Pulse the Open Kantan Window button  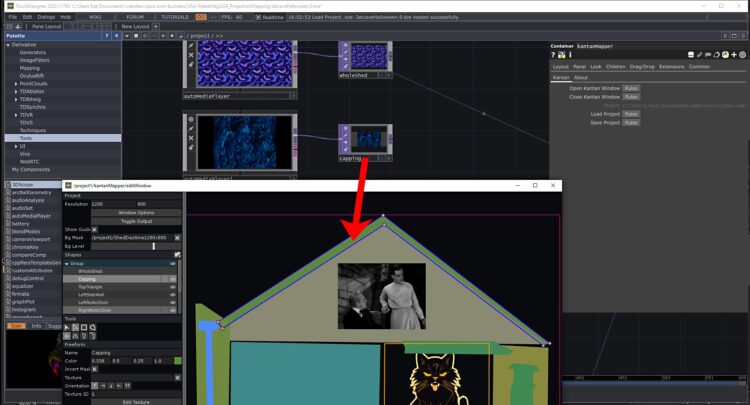click(x=631, y=88)
